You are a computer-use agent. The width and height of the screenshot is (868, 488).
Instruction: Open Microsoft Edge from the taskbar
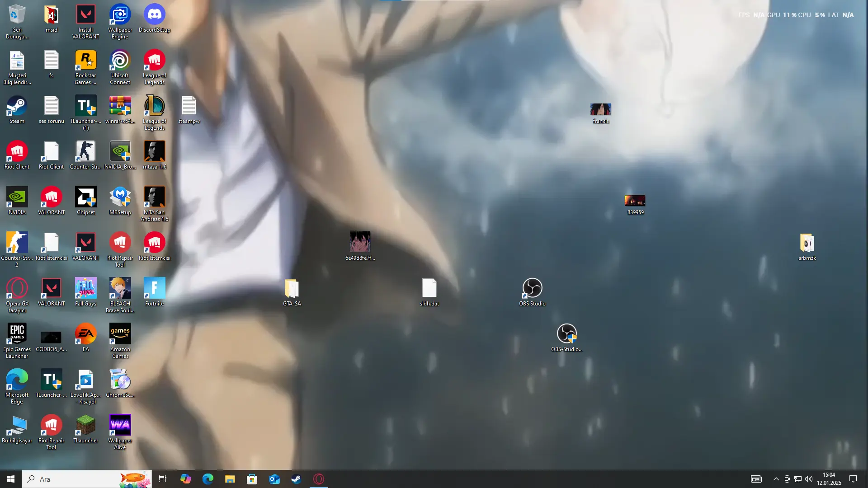[x=208, y=479]
